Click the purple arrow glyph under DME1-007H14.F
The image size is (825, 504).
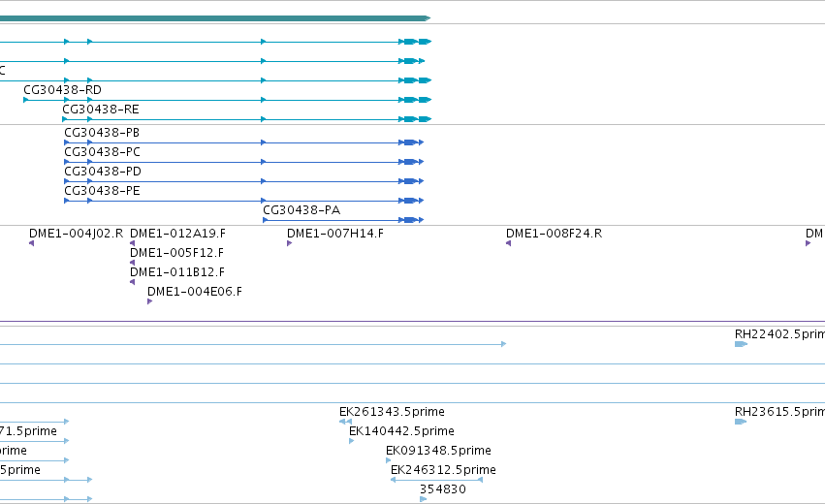coord(290,243)
